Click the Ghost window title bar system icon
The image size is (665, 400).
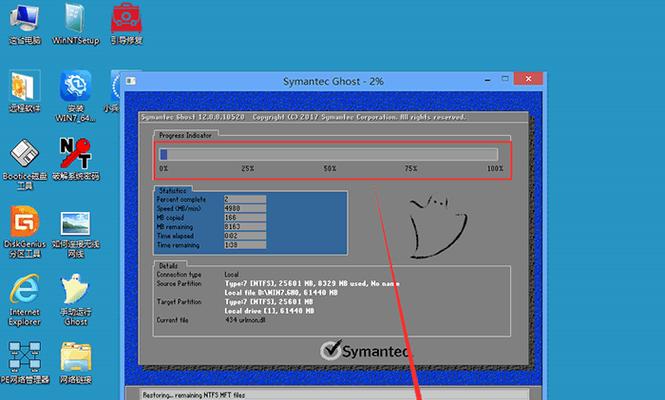coord(131,81)
